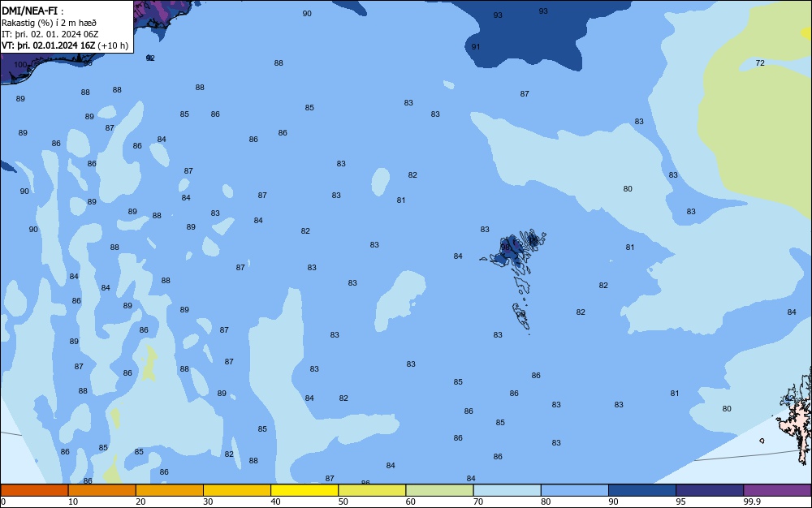Viewport: 812px width, 508px height.
Task: Click the 80–90 medium blue legend swatch
Action: coord(575,490)
